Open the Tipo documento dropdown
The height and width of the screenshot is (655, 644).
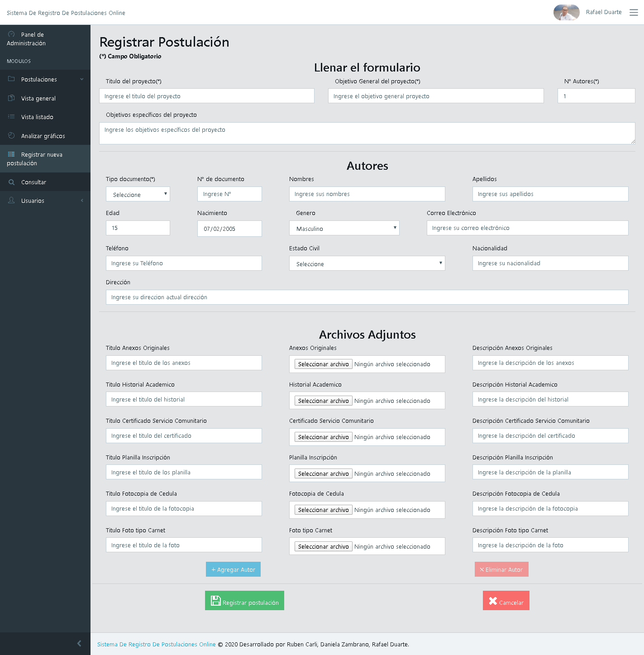tap(138, 194)
